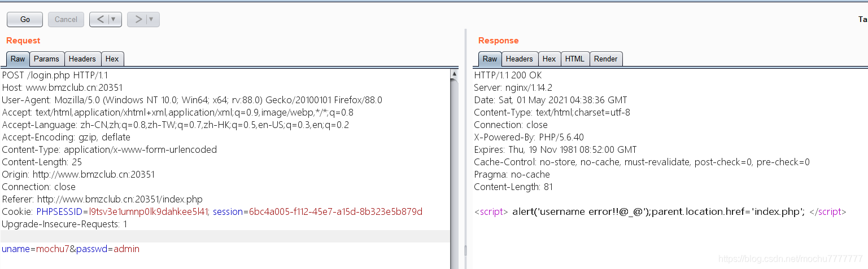Image resolution: width=868 pixels, height=269 pixels.
Task: Click the Referer header line
Action: point(102,199)
